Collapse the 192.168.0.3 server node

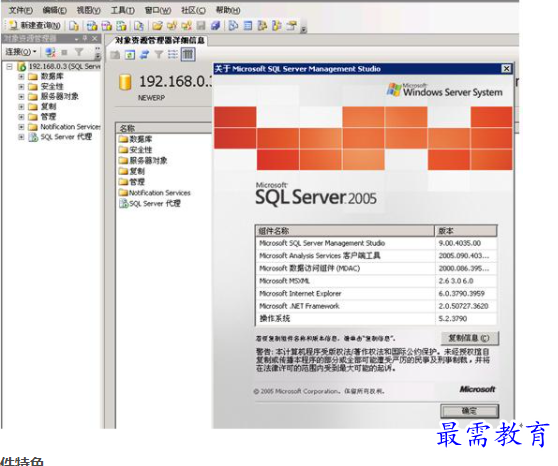[x=9, y=66]
